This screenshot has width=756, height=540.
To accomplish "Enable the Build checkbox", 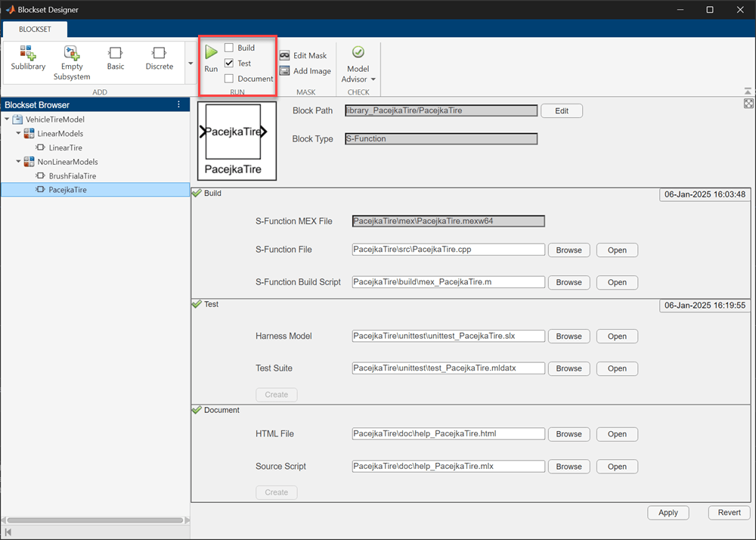I will (229, 48).
